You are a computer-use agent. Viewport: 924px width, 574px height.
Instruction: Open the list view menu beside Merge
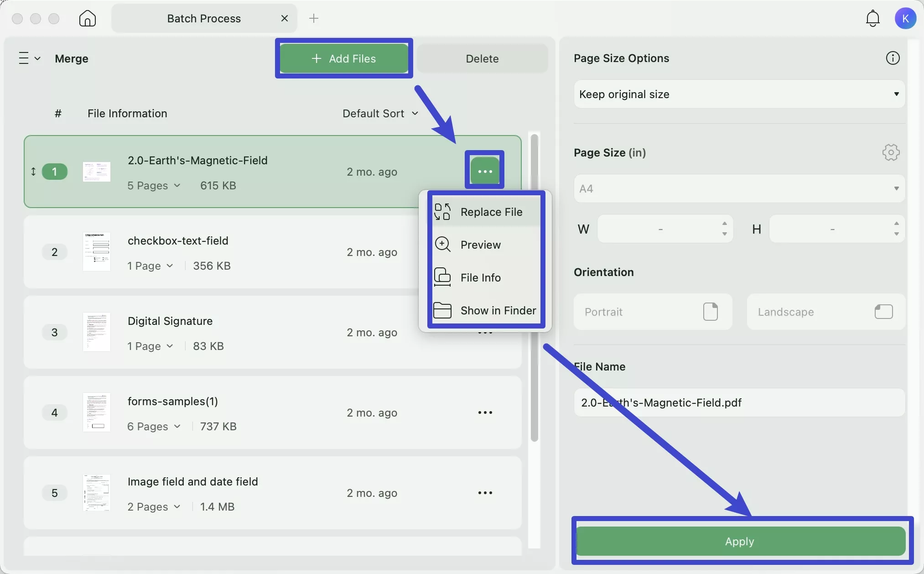[29, 58]
